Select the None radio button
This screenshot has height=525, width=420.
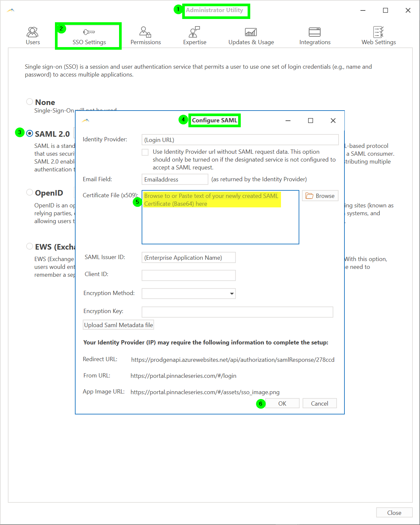point(29,102)
